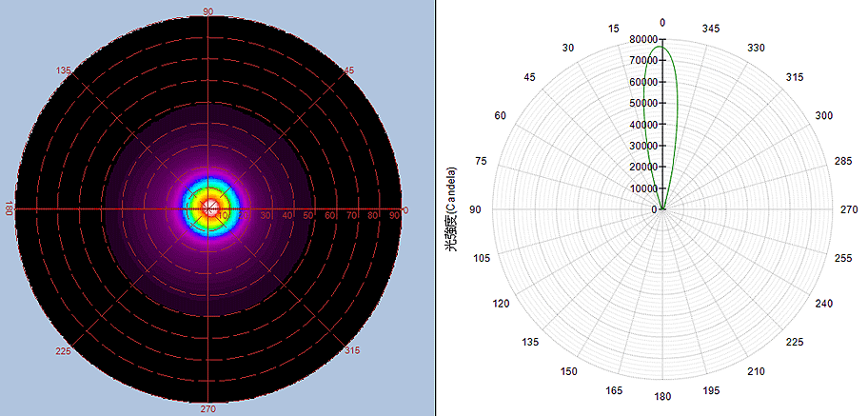Image resolution: width=868 pixels, height=416 pixels.
Task: Click the red 315 label on left plot
Action: pos(351,351)
